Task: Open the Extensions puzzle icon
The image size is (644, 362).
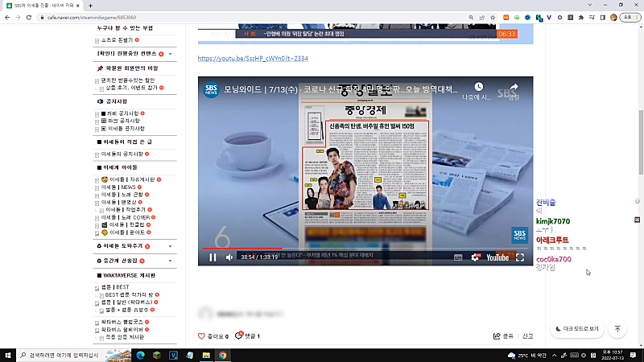Action: 580,17
